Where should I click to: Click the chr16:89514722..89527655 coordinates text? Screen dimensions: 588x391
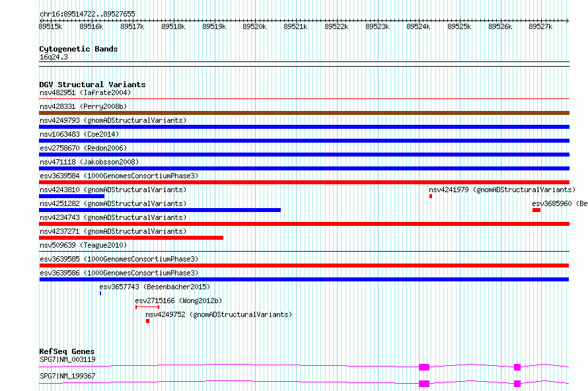(x=87, y=14)
